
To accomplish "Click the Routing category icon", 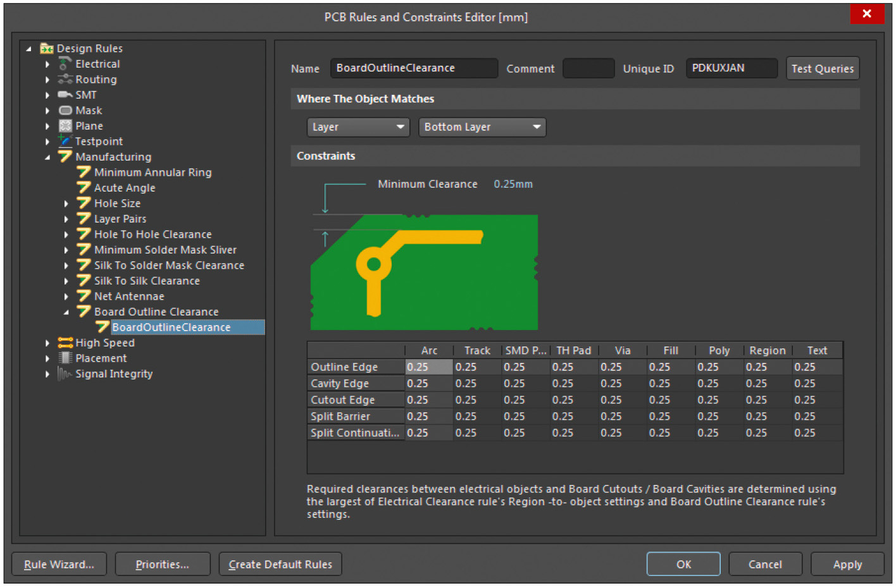I will point(65,80).
